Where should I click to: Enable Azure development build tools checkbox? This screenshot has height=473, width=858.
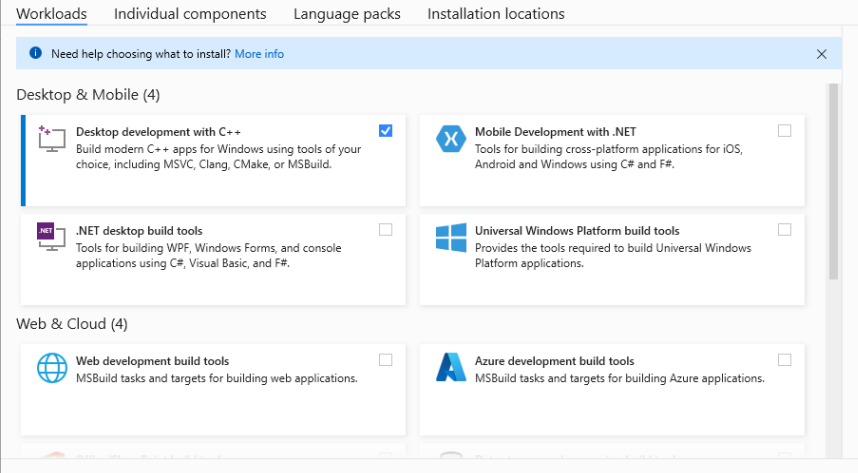(x=785, y=360)
